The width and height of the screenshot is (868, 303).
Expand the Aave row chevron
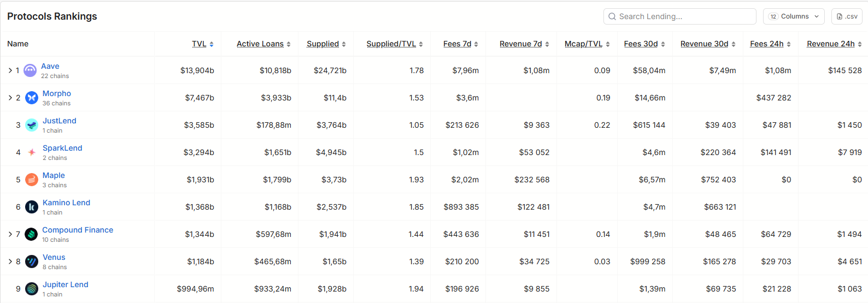click(x=10, y=70)
